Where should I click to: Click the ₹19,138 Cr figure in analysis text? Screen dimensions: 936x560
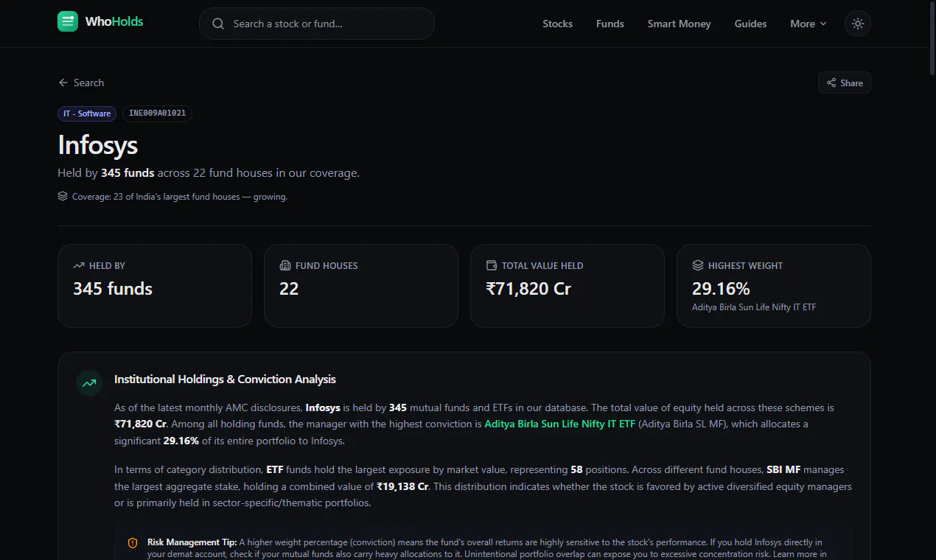click(403, 486)
